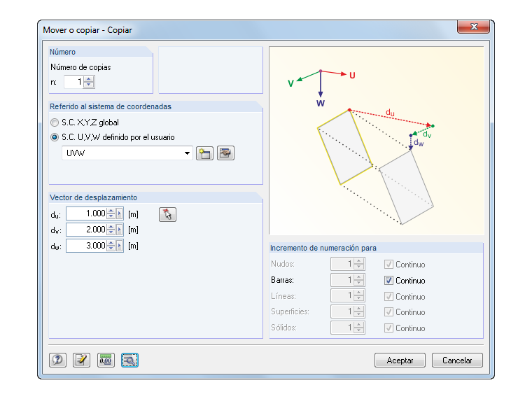Screen dimensions: 532x399
Task: Open units and decimal places settings
Action: [x=106, y=360]
